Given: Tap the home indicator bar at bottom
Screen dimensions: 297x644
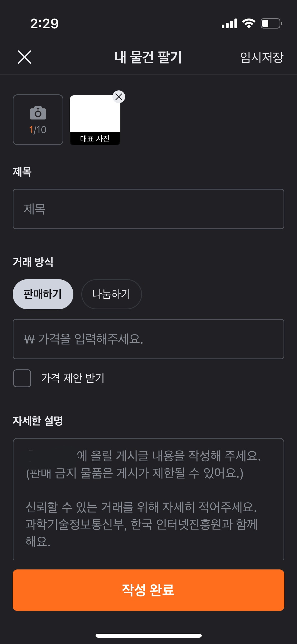Looking at the screenshot, I should tap(148, 636).
